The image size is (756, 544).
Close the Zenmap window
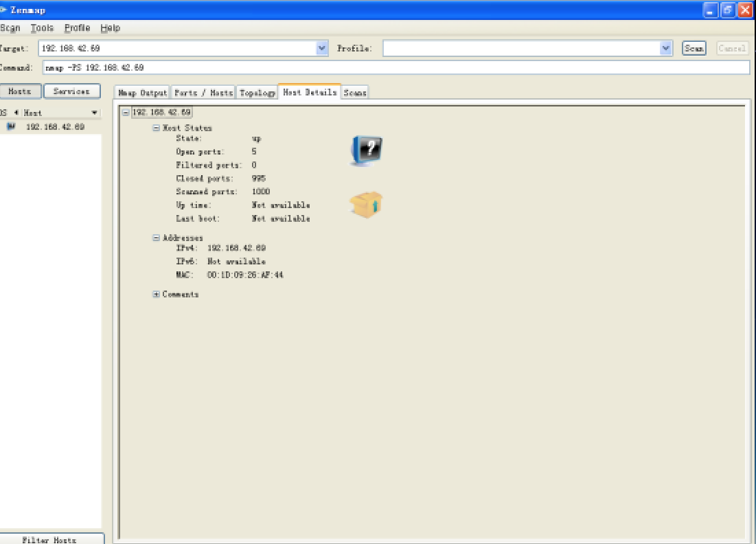tap(745, 10)
